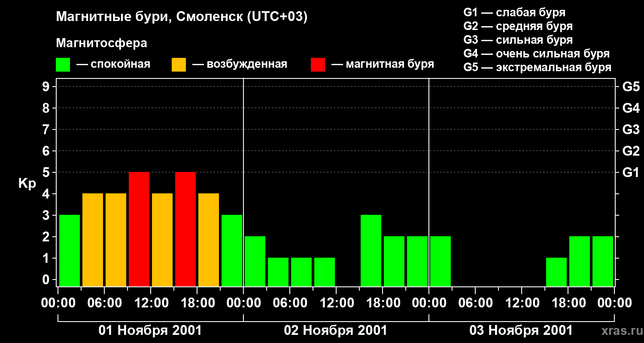
Task: Click the green 00:00–03:00 bar on 02 Ноября
Action: click(x=255, y=261)
